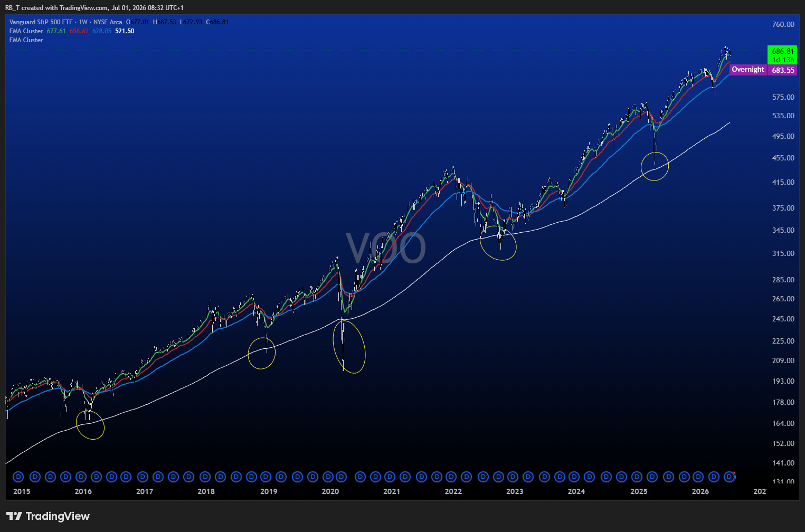
Task: Click the first EMA Cluster legend with values
Action: (26, 31)
